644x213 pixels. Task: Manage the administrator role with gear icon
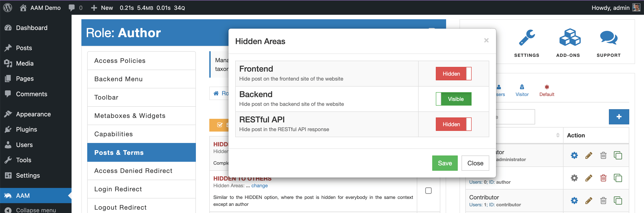pyautogui.click(x=574, y=155)
